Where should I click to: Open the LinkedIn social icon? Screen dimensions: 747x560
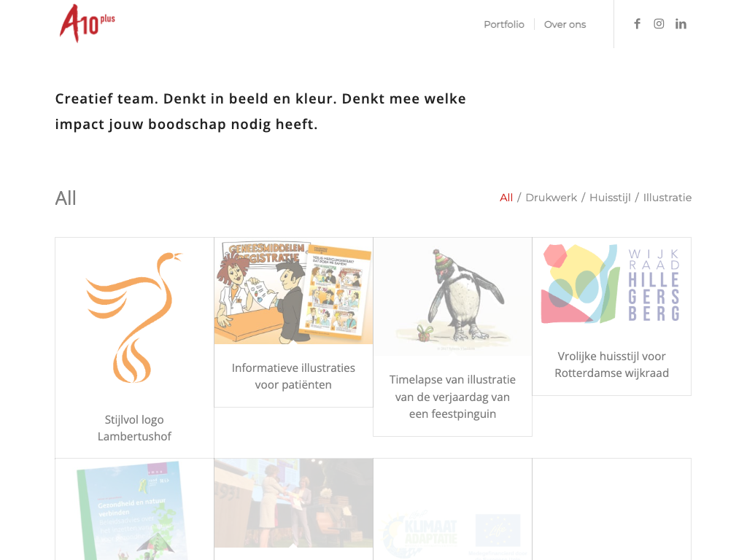coord(681,24)
